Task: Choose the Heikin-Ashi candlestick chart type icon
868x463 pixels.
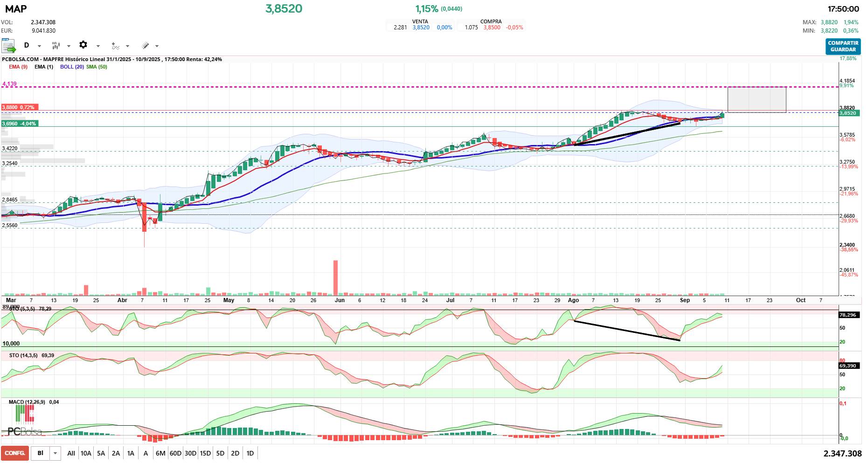Action: point(56,45)
